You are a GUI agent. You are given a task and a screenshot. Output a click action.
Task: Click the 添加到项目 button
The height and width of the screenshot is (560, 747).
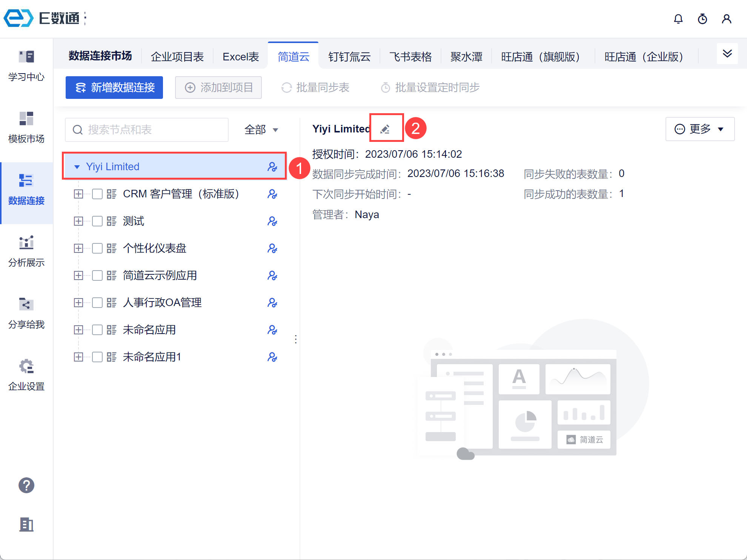click(x=218, y=88)
